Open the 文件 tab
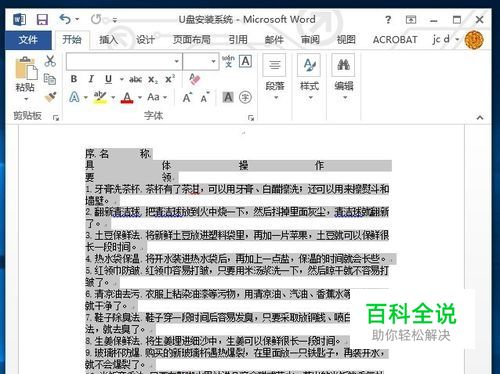 pos(28,40)
